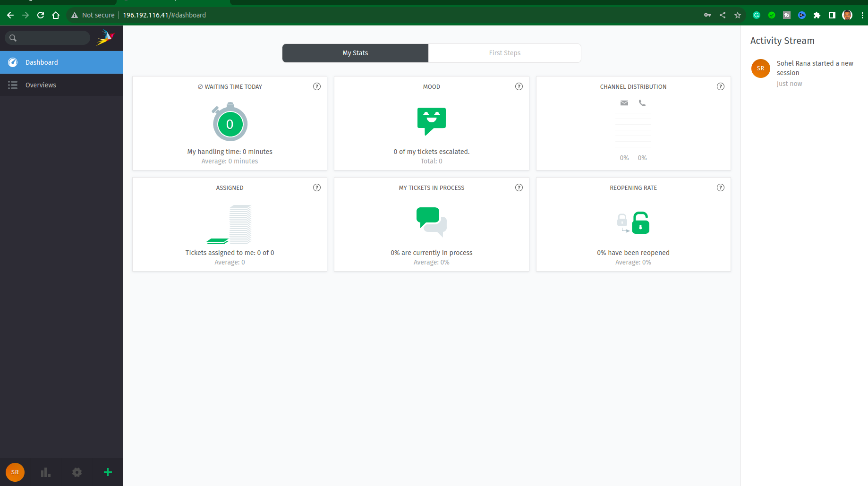Click the browser home button

pyautogui.click(x=56, y=15)
